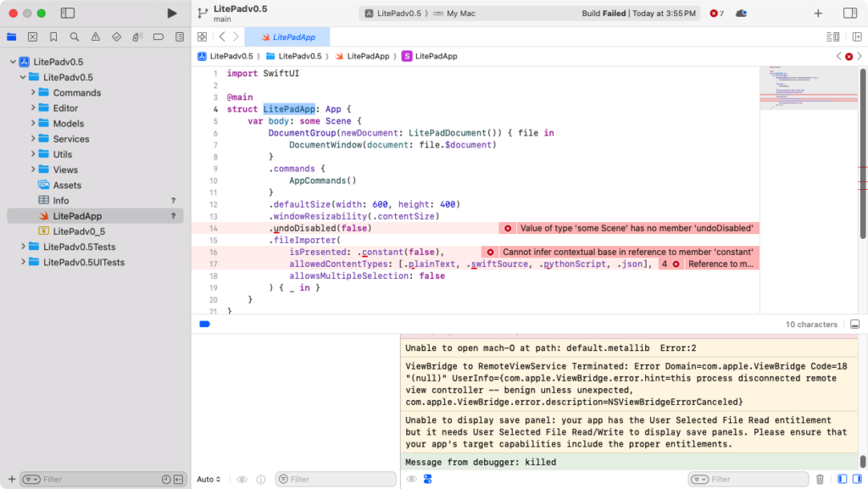
Task: Click LitePadApp file in breadcrumb
Action: pyautogui.click(x=362, y=57)
